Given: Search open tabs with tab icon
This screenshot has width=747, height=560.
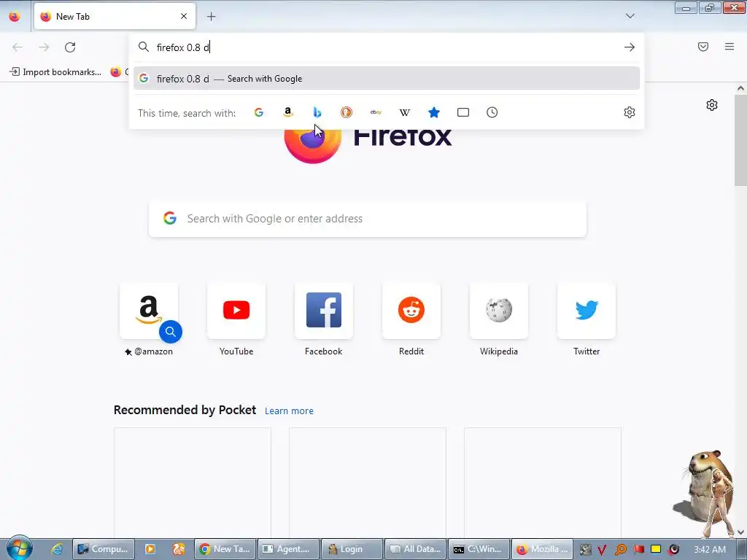Looking at the screenshot, I should click(463, 112).
